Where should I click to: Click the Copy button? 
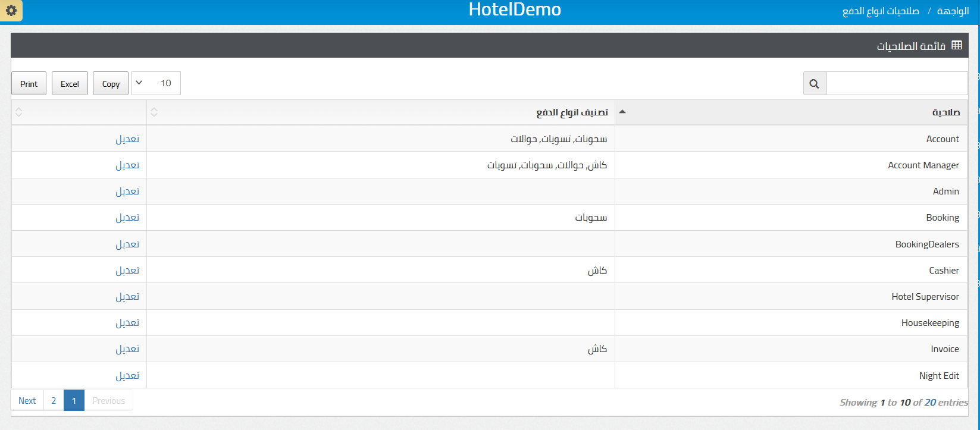(111, 84)
